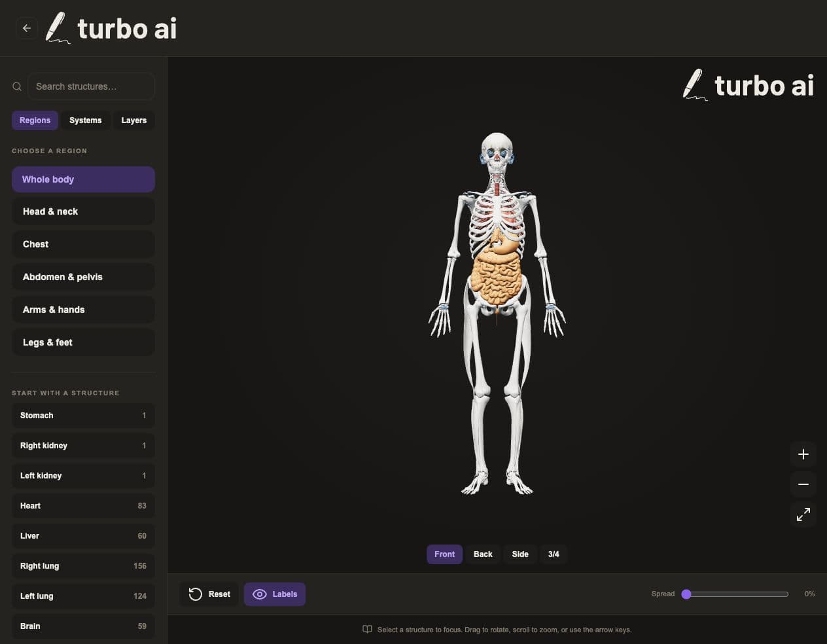Select the Whole body region
Viewport: 827px width, 644px height.
coord(83,179)
